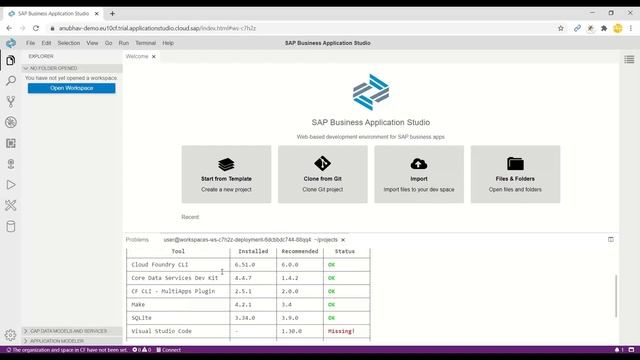Click errors and warnings count in status bar
The image size is (640, 360).
pyautogui.click(x=142, y=350)
